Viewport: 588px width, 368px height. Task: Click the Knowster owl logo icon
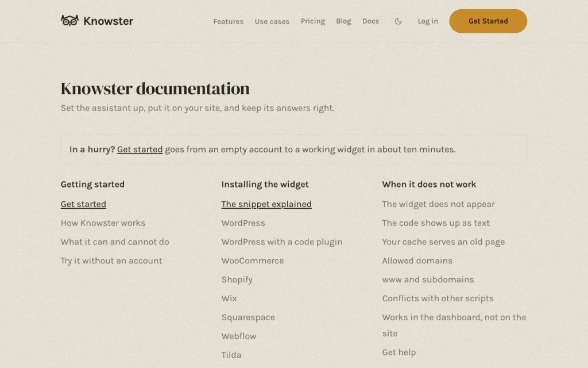[x=69, y=21]
